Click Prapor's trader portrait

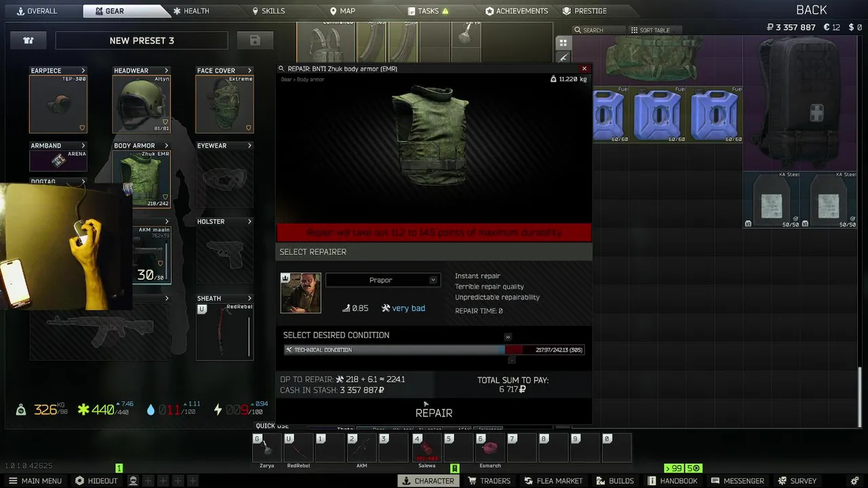coord(301,293)
